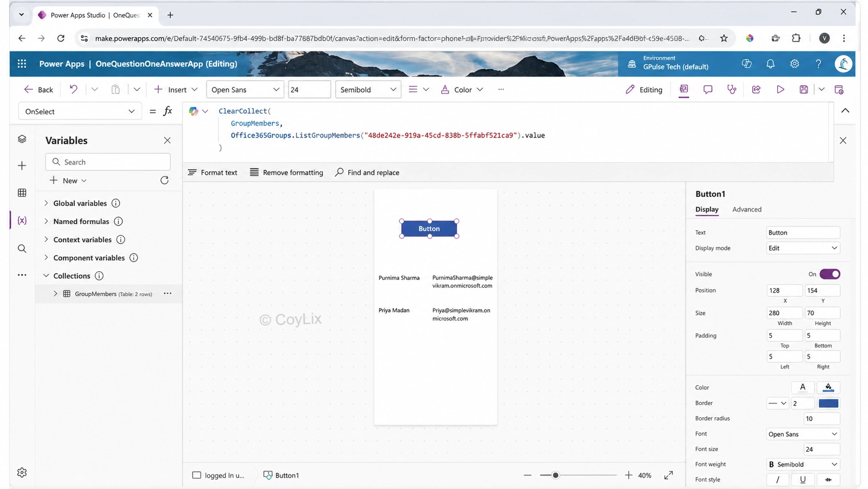The width and height of the screenshot is (868, 489).
Task: Open the Semibold weight dropdown in toolbar
Action: (368, 89)
